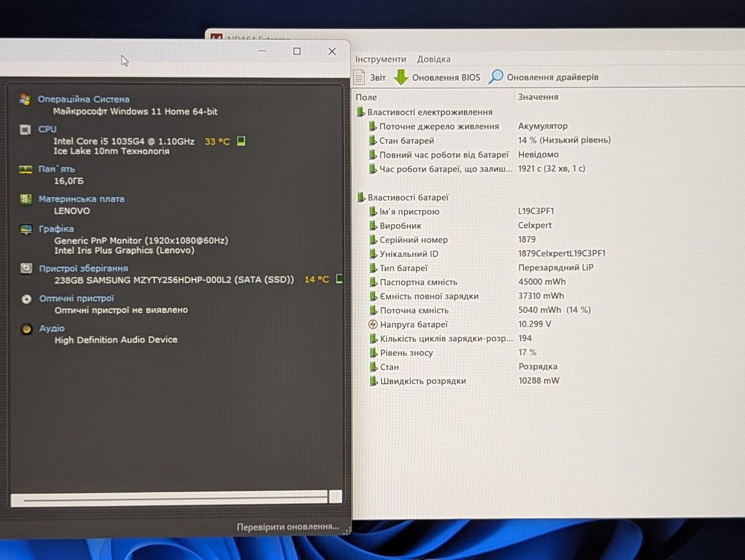
Task: Click the RAM memory module icon
Action: click(x=26, y=169)
